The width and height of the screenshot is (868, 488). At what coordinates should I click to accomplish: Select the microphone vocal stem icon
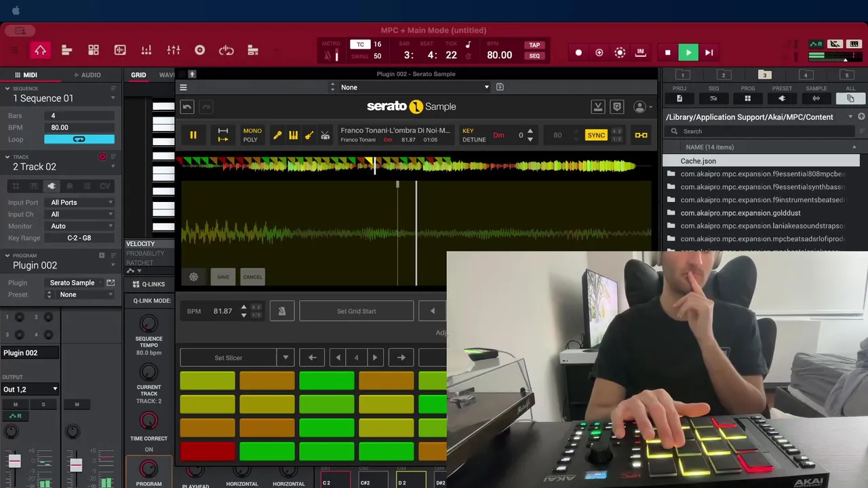click(277, 136)
